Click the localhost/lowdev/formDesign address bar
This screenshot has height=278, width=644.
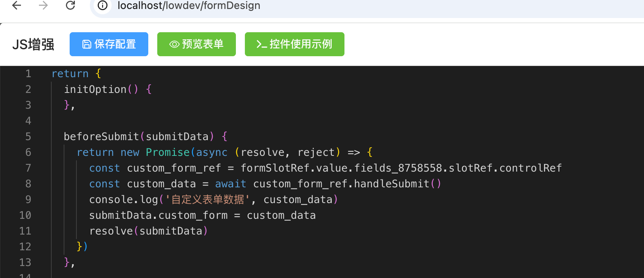click(x=189, y=6)
